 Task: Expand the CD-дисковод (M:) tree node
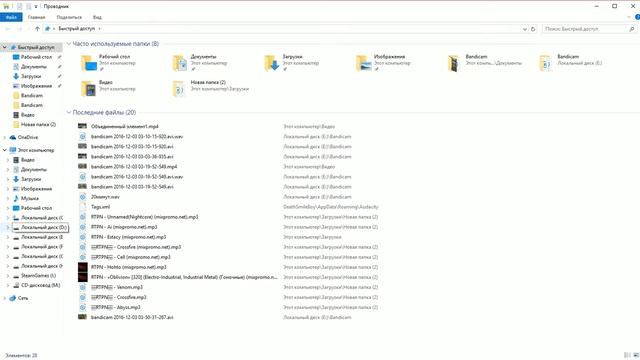tap(8, 285)
